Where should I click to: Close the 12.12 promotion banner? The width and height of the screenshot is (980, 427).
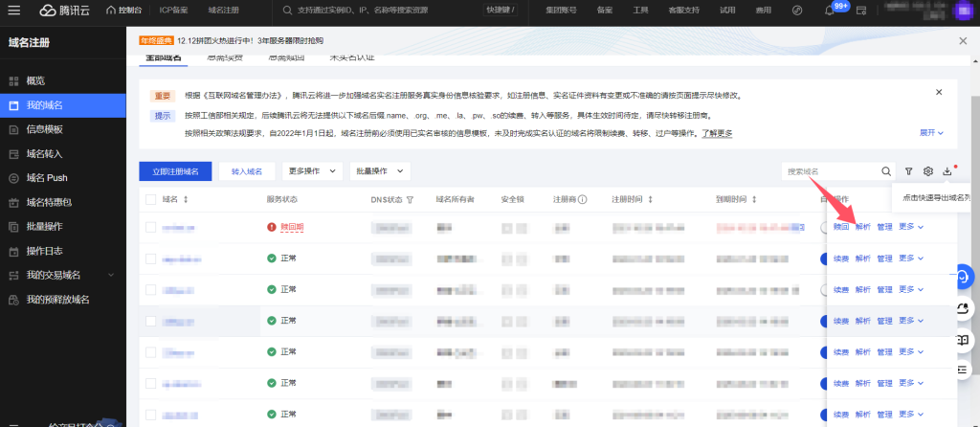(x=963, y=40)
